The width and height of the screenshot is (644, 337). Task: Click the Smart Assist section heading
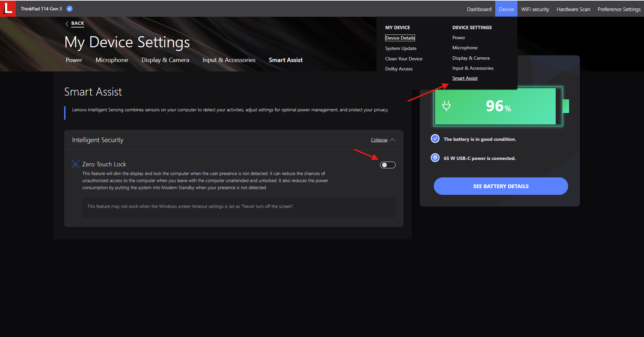click(93, 92)
